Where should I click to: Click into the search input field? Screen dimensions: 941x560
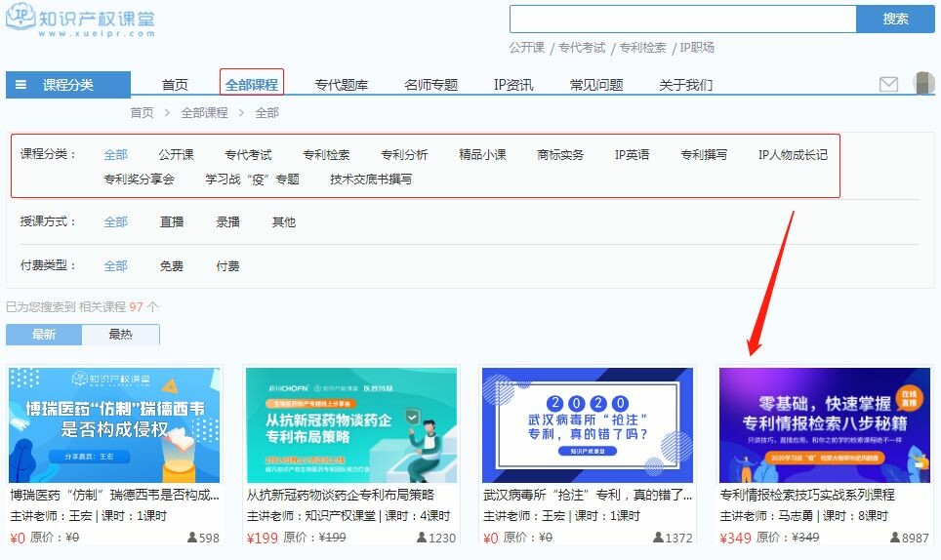(682, 20)
